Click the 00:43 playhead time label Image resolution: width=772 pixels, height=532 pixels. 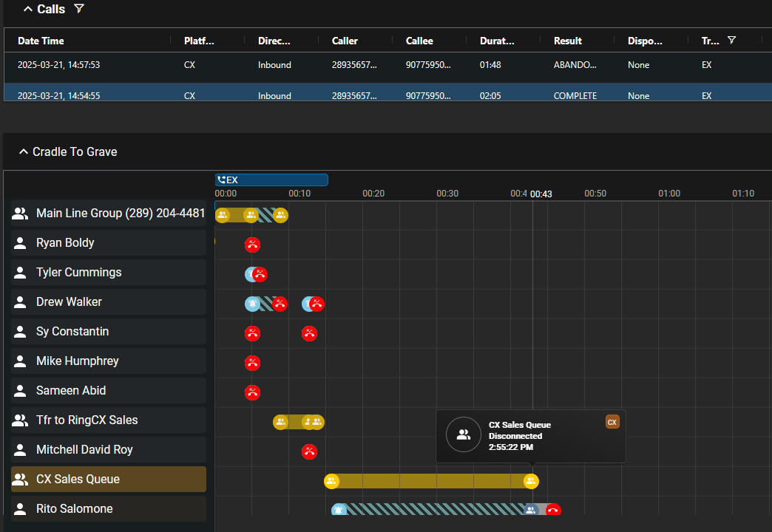[x=541, y=194]
